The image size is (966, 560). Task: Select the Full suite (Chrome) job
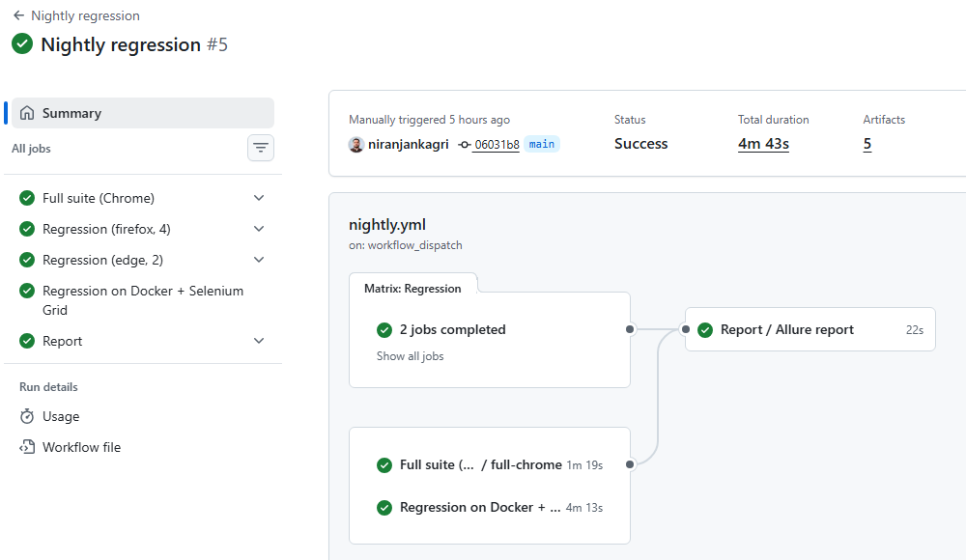coord(99,198)
